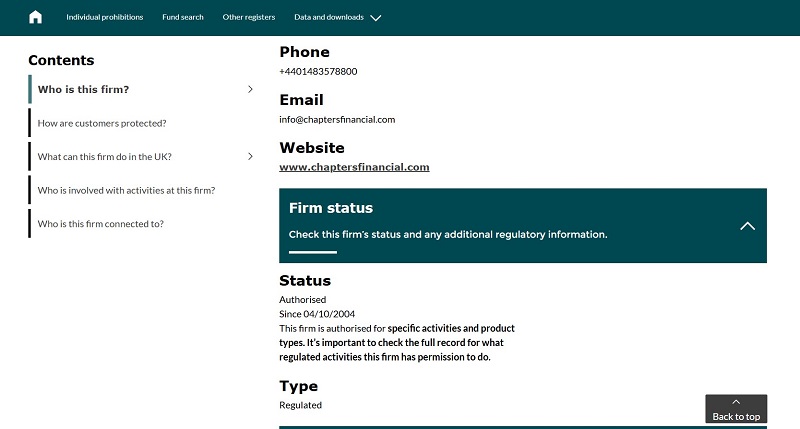Go to 'Who is involved with activities' section
The width and height of the screenshot is (800, 429).
pyautogui.click(x=126, y=190)
